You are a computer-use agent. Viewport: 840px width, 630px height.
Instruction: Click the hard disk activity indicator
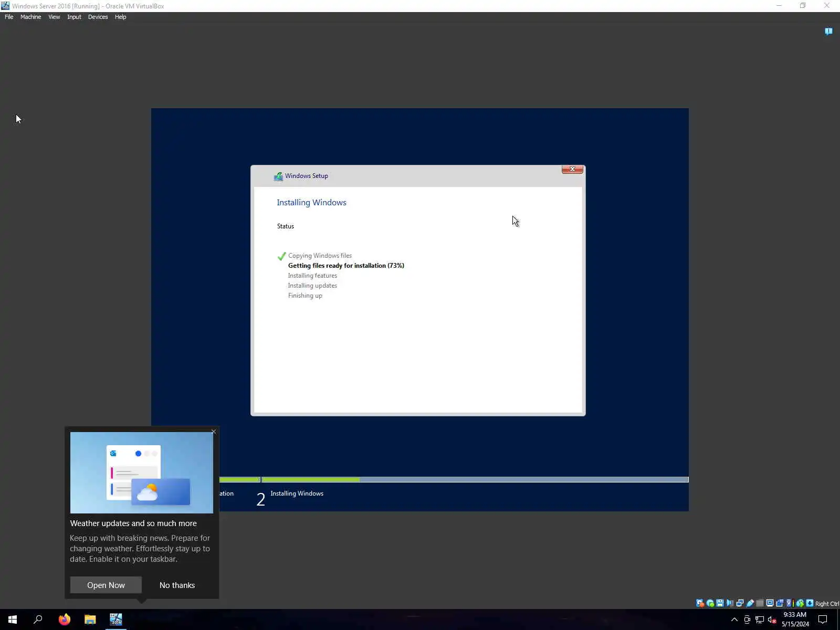click(x=700, y=603)
